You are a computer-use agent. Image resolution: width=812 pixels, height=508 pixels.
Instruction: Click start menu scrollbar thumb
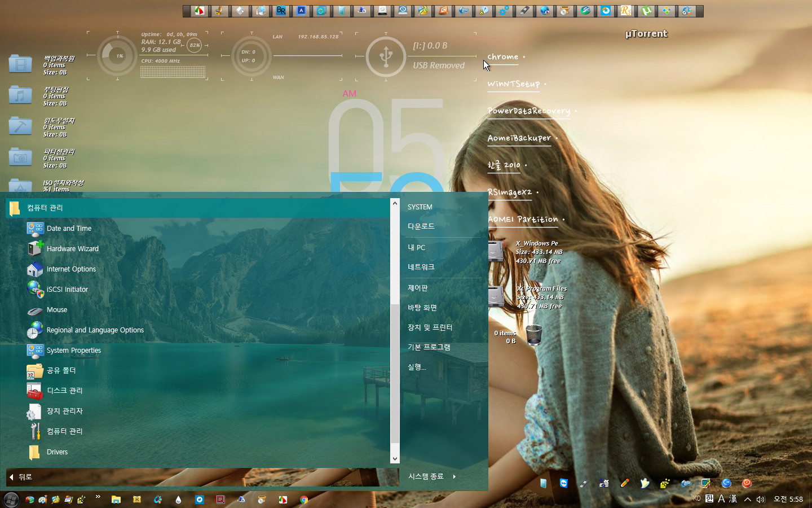pyautogui.click(x=395, y=374)
